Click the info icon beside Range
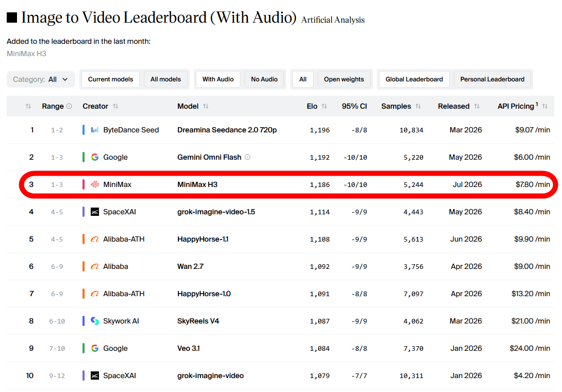 click(x=69, y=106)
